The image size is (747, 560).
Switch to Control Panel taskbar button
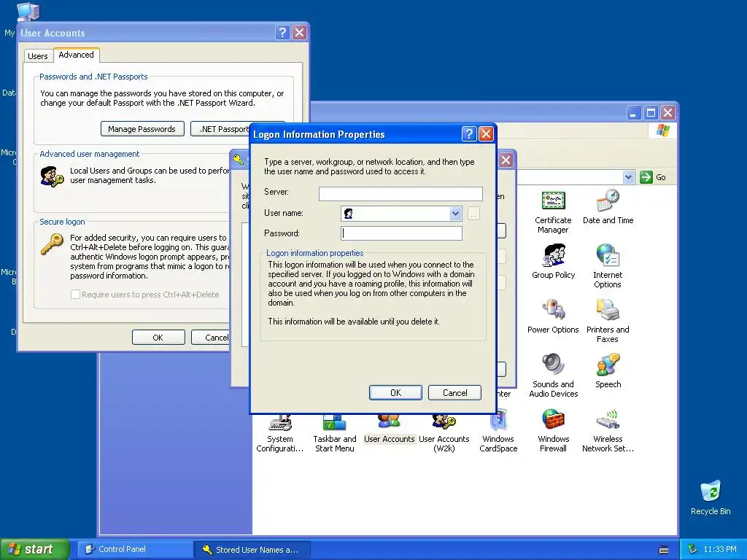click(x=135, y=549)
